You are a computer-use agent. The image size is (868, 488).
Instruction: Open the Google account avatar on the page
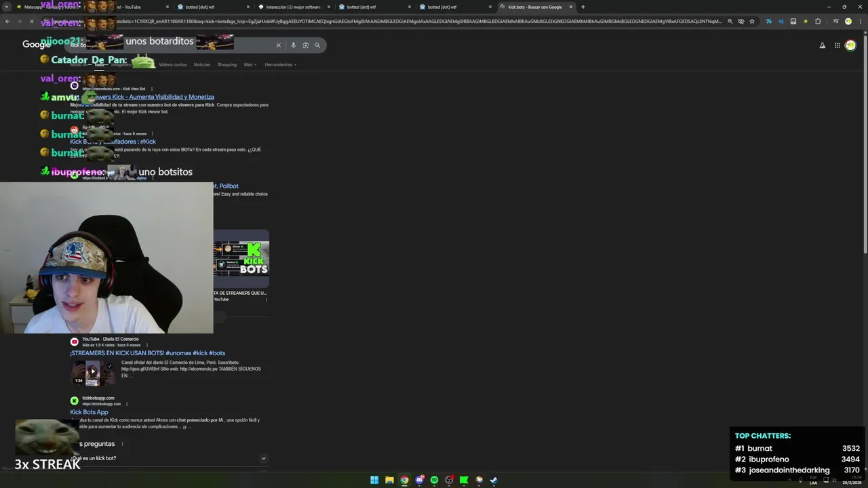coord(850,45)
